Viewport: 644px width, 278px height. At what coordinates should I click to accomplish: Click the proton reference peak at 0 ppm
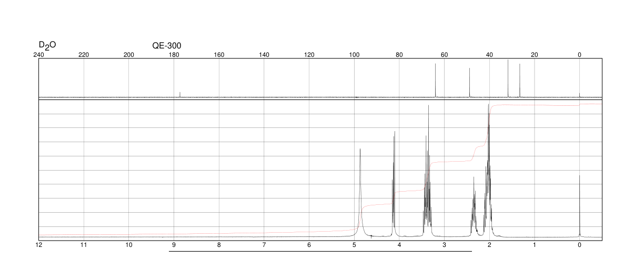point(580,206)
